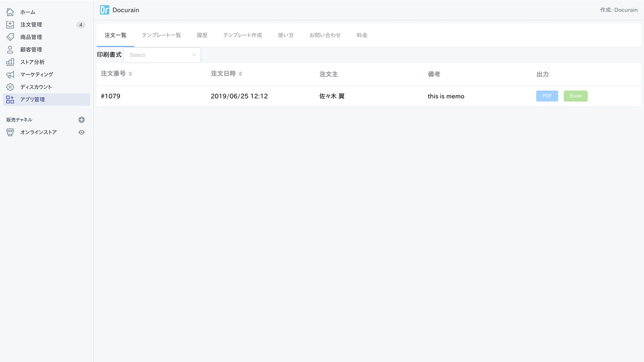The height and width of the screenshot is (362, 644).
Task: Open the Discounts percent badge icon
Action: click(x=10, y=87)
